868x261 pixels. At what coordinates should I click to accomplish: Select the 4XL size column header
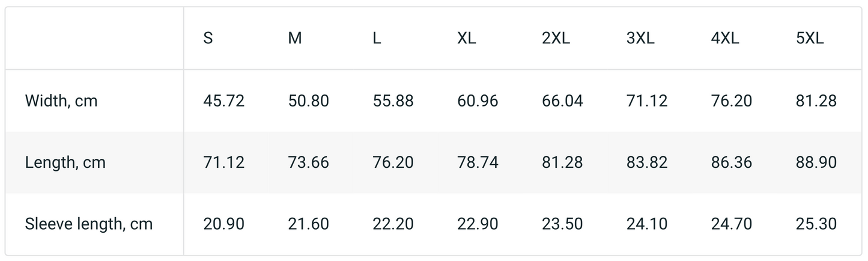click(725, 39)
